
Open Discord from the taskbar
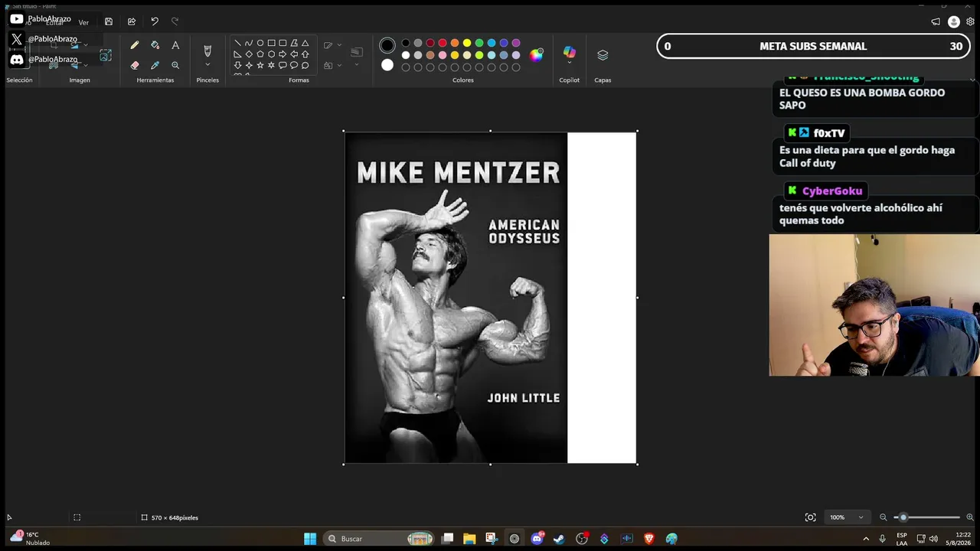tap(537, 539)
